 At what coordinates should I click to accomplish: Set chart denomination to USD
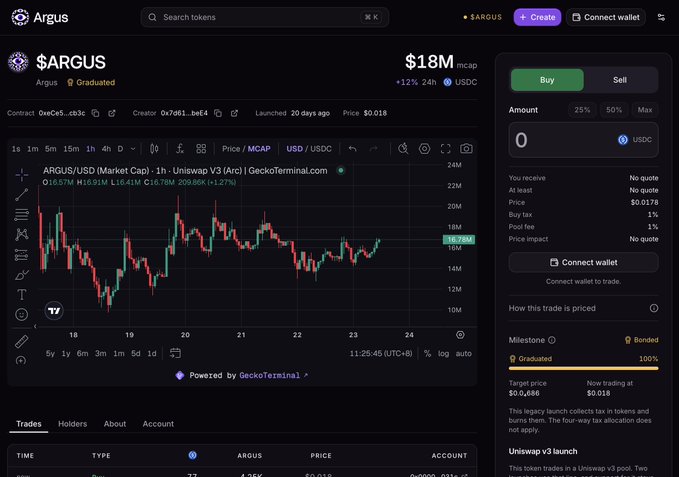point(294,149)
